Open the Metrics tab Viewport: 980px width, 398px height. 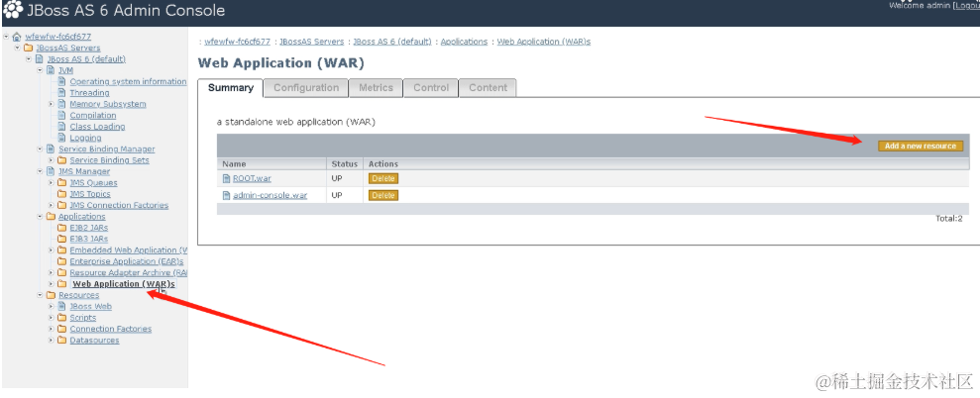click(376, 88)
